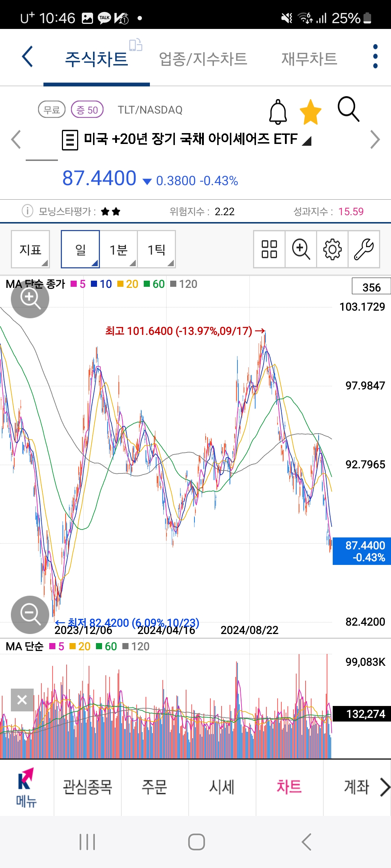Image resolution: width=391 pixels, height=868 pixels.
Task: Open 관심종목 watchlist tab
Action: 88,787
